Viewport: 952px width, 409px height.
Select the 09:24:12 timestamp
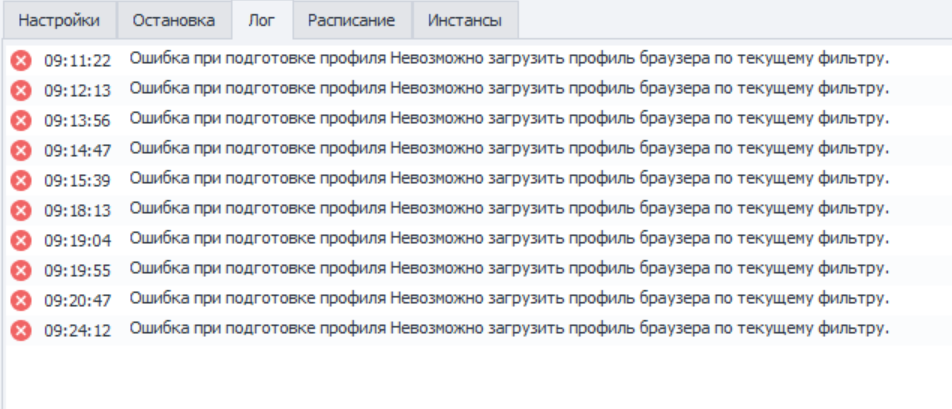pos(78,331)
